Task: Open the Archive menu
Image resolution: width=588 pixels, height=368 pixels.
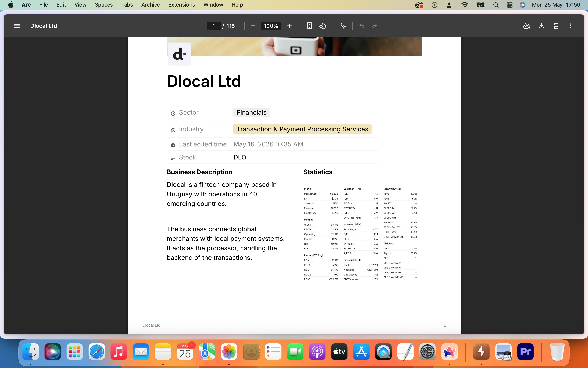Action: click(x=151, y=5)
